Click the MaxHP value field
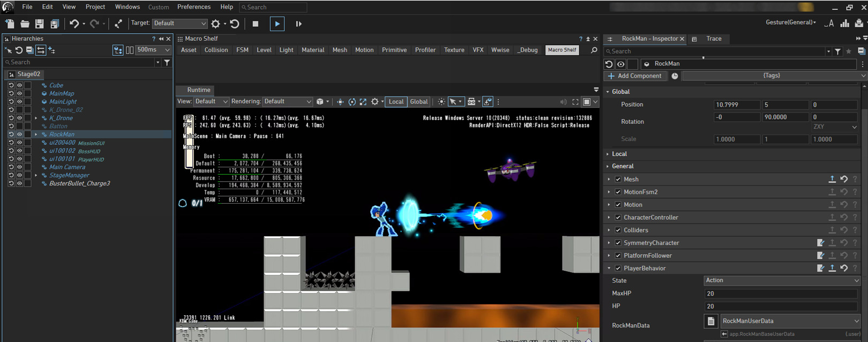 coord(780,293)
